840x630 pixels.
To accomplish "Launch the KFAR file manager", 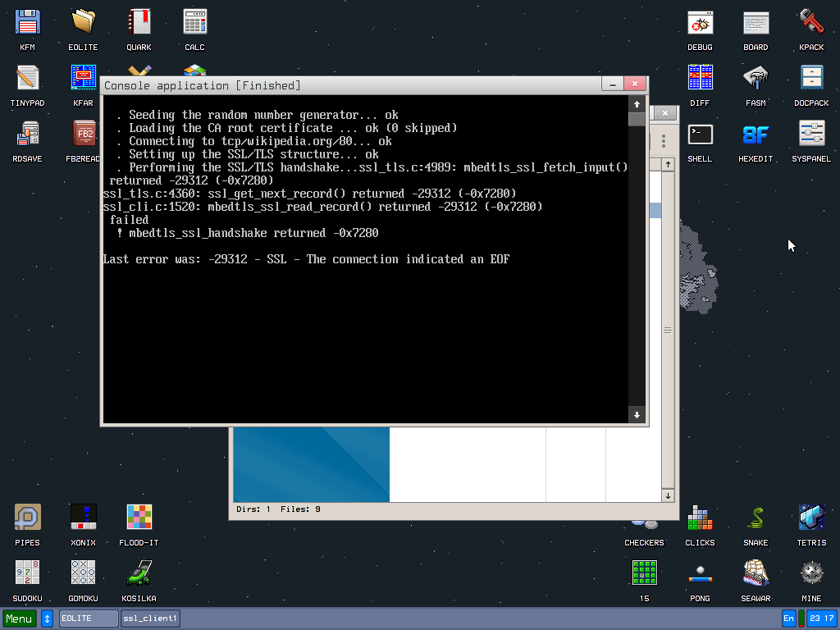I will [83, 80].
